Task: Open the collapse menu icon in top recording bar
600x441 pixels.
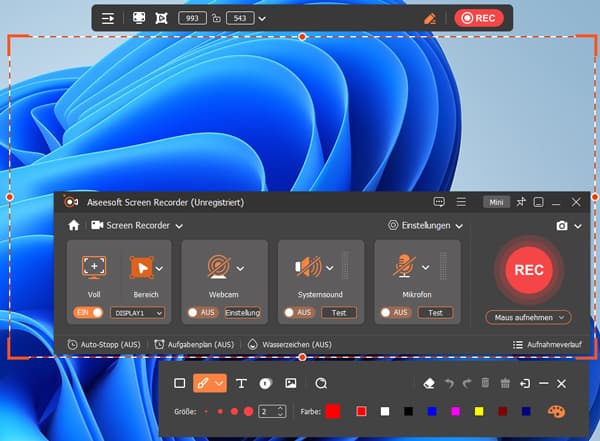Action: (108, 18)
